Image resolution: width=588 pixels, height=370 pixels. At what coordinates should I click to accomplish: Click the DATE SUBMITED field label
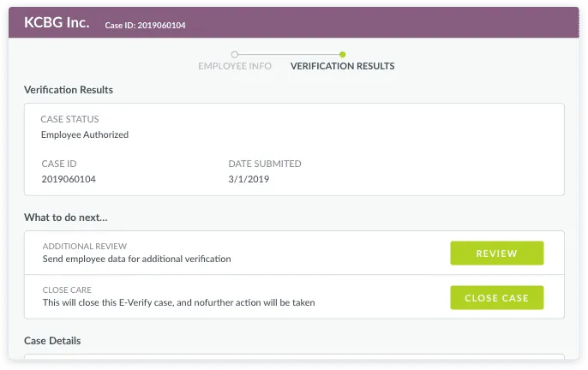[265, 164]
